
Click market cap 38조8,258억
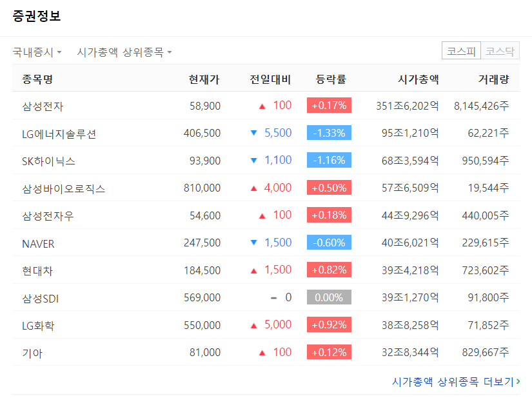point(410,325)
